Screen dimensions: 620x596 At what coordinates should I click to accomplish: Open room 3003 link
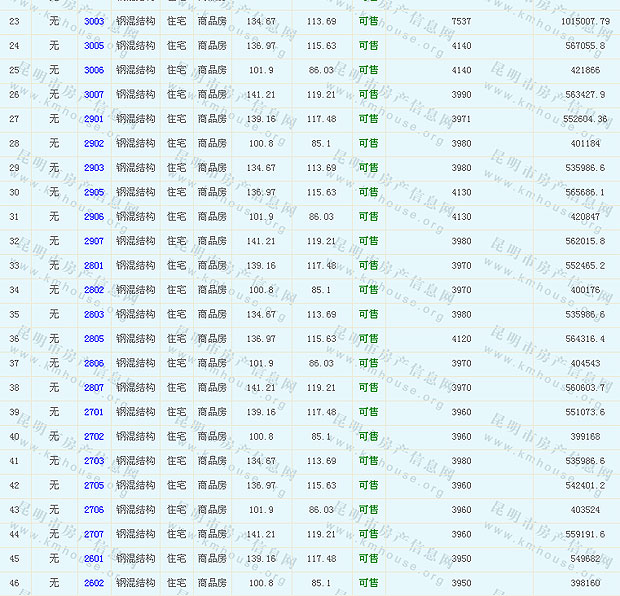click(x=94, y=21)
